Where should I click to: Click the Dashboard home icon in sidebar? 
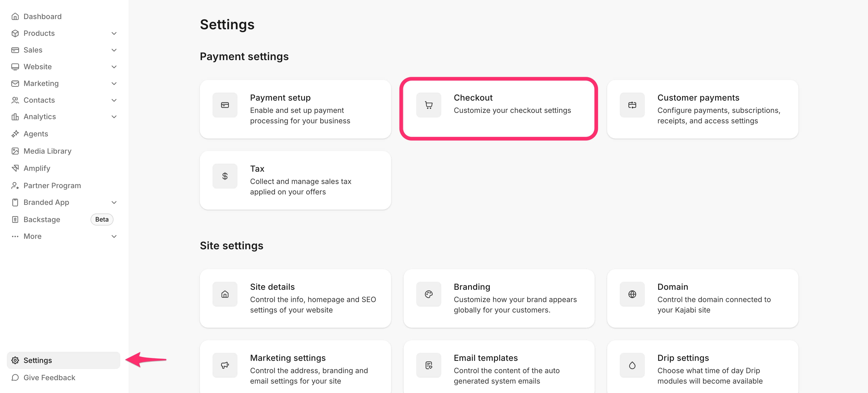tap(15, 16)
